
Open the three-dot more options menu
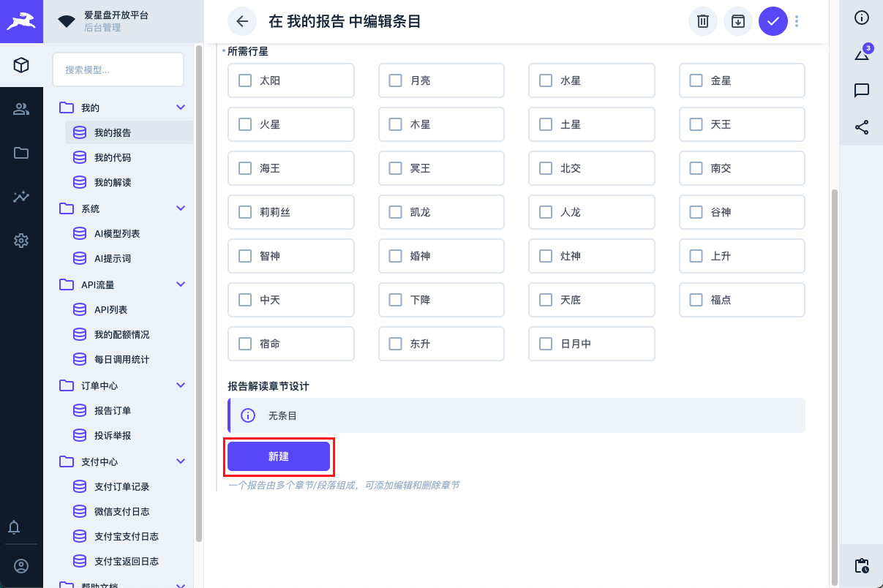(797, 21)
